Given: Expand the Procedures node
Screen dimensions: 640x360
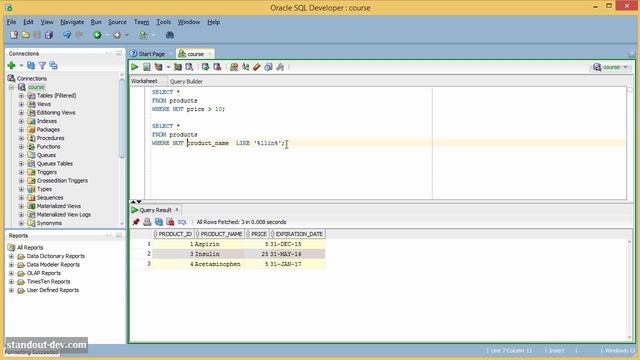Looking at the screenshot, I should pos(21,138).
